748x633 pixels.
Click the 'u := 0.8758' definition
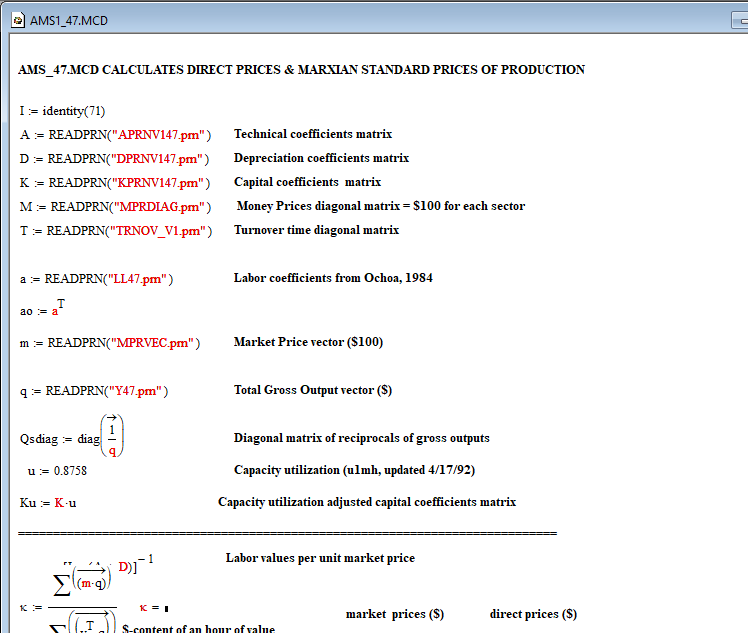(57, 471)
